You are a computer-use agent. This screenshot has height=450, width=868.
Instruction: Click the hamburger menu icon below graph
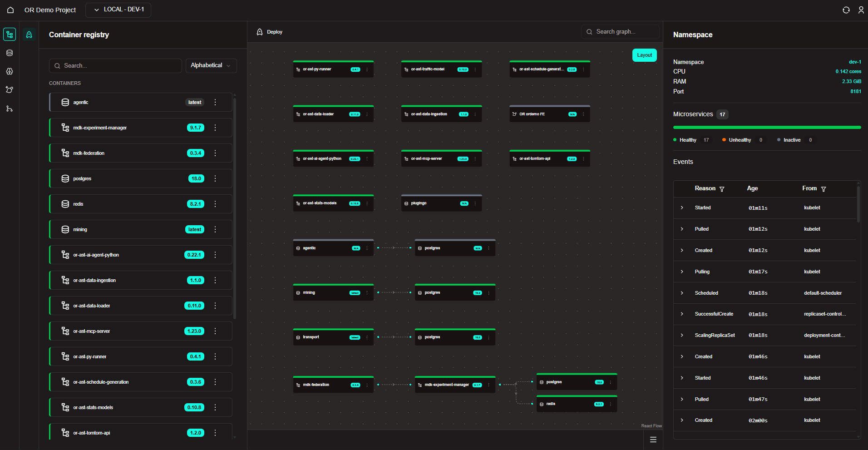coord(653,440)
